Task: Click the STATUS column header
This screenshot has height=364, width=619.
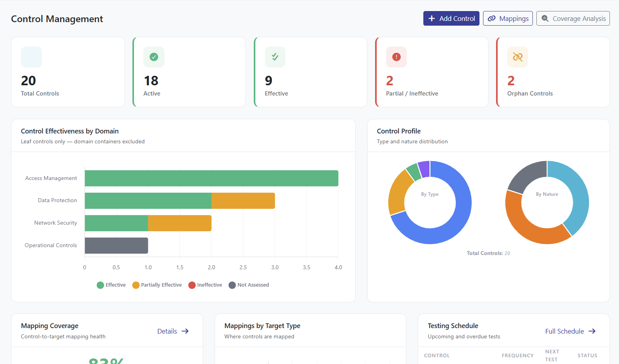Action: click(587, 356)
